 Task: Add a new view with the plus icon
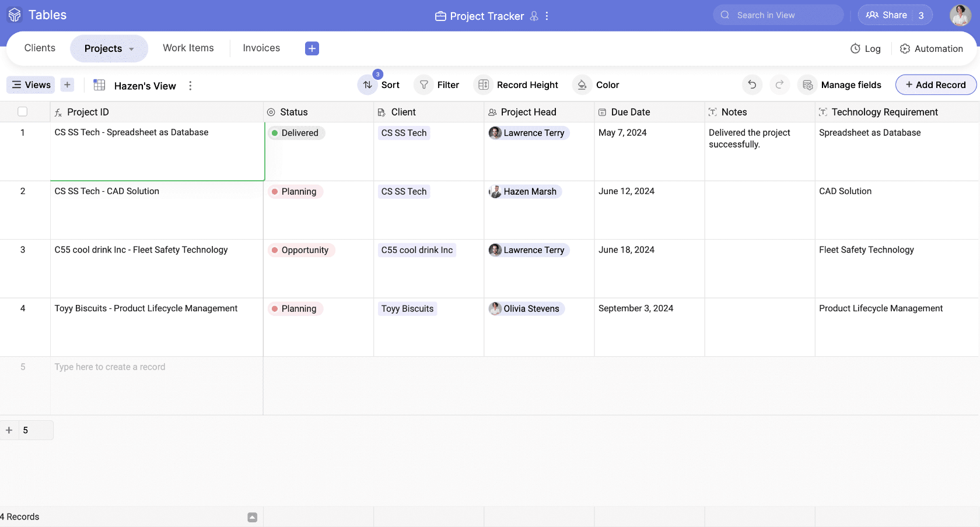pyautogui.click(x=67, y=85)
